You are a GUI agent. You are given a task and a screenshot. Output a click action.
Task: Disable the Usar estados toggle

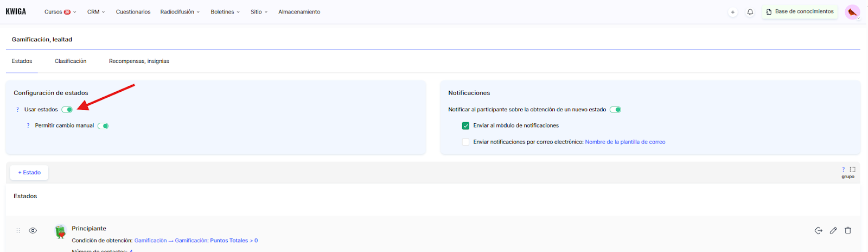click(67, 110)
